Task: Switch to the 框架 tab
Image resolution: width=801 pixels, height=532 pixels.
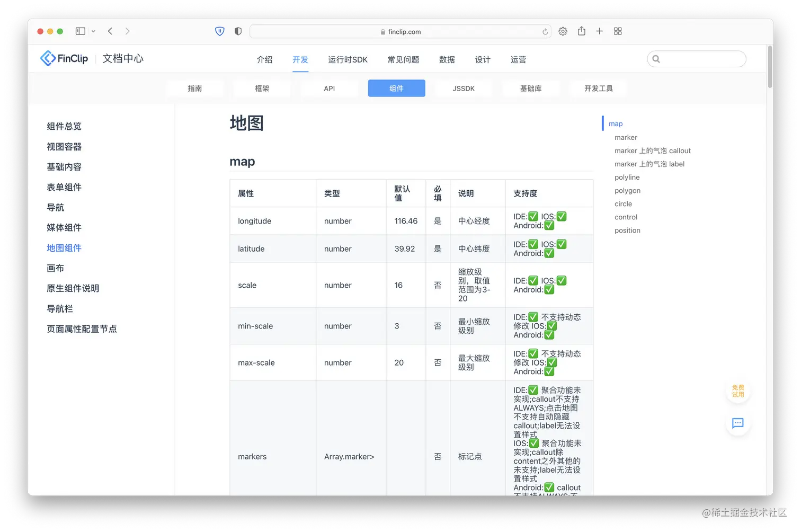Action: tap(262, 88)
